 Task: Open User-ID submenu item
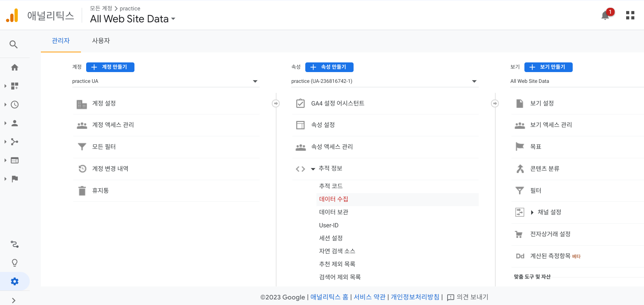point(329,225)
